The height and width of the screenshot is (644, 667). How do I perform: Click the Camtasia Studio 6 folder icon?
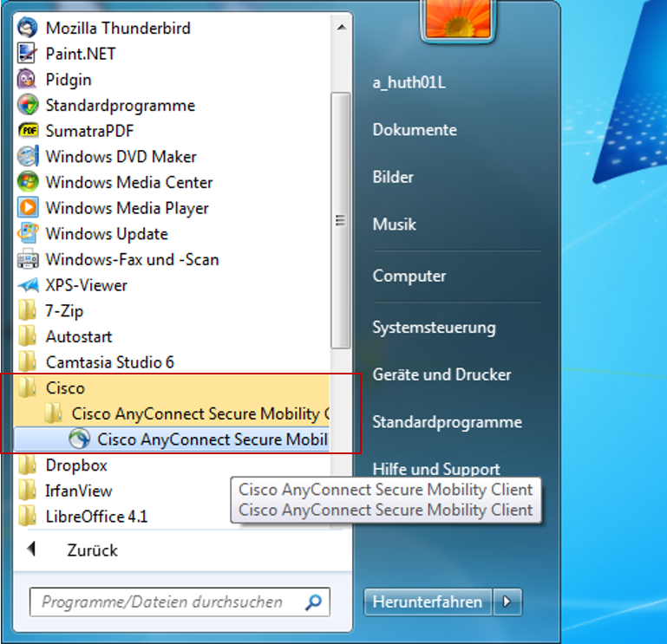28,362
